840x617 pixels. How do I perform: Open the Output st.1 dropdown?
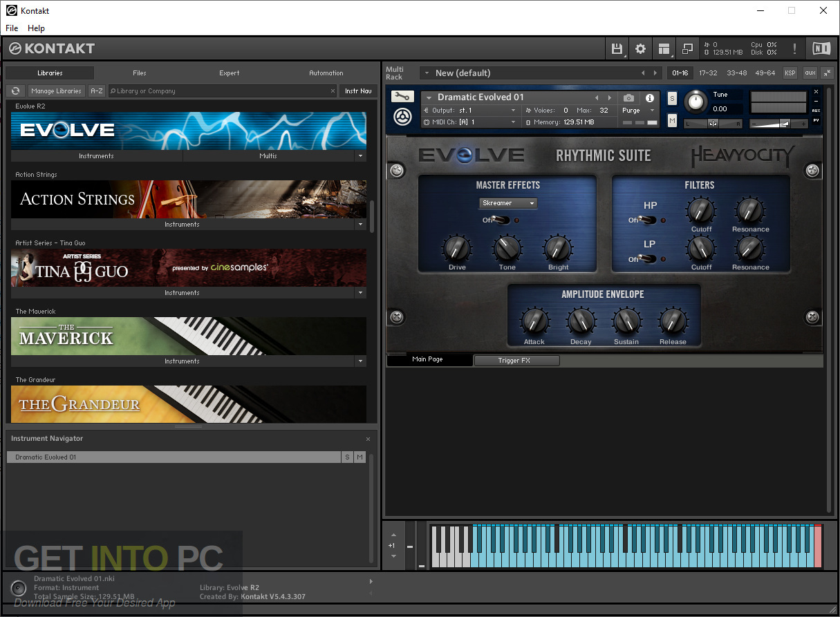(470, 111)
